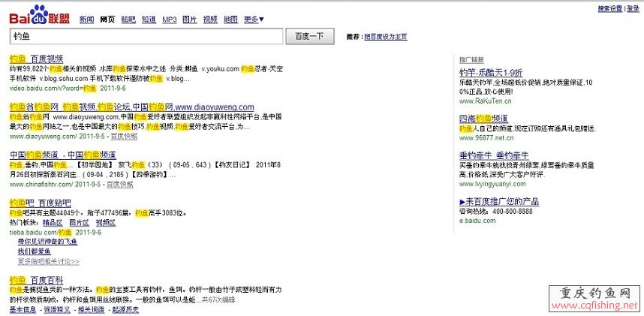Click the 视频区 link

tap(106, 223)
